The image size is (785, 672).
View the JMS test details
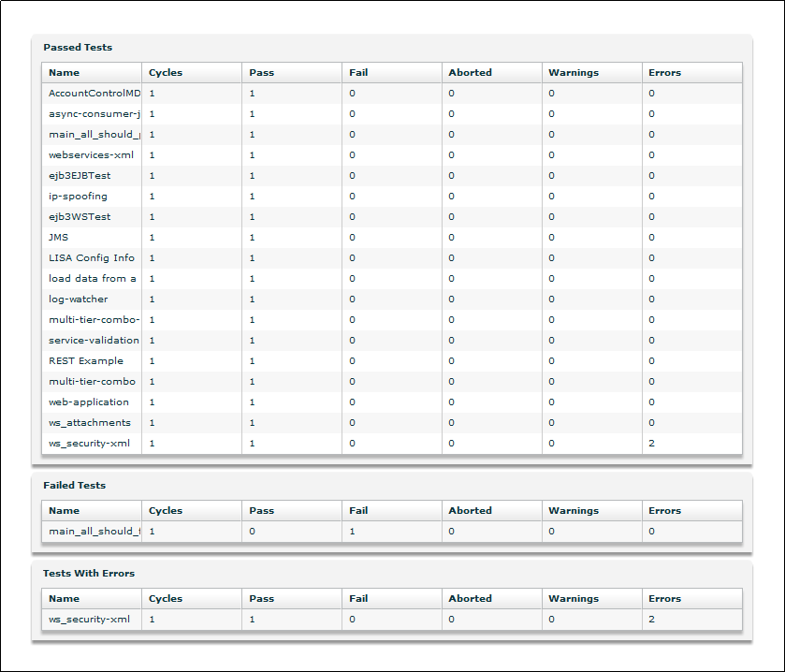[x=58, y=237]
